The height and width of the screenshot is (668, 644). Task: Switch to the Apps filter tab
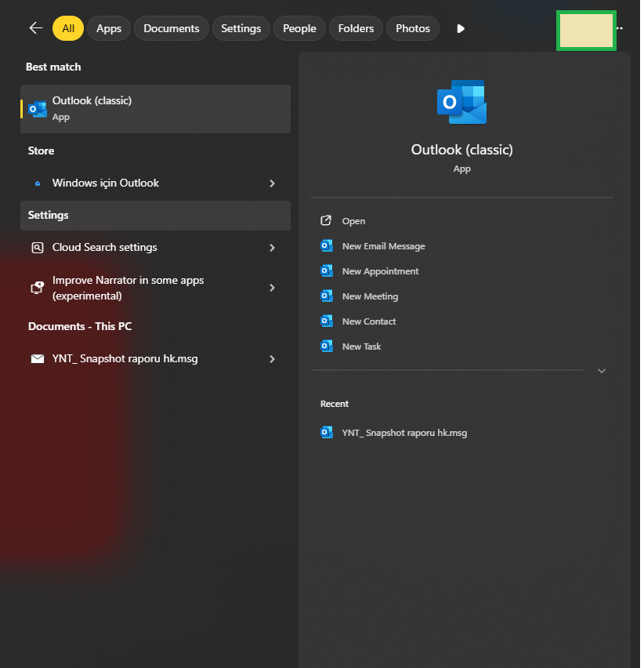click(x=109, y=28)
